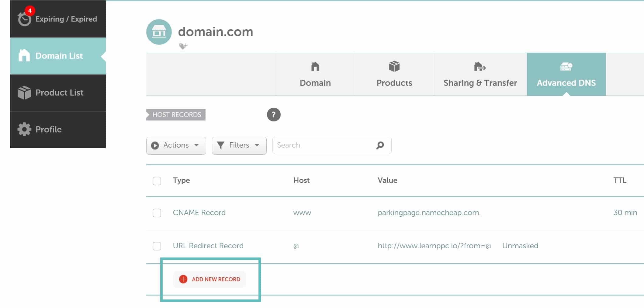Click the search magnifier icon
The image size is (644, 308).
tap(379, 145)
